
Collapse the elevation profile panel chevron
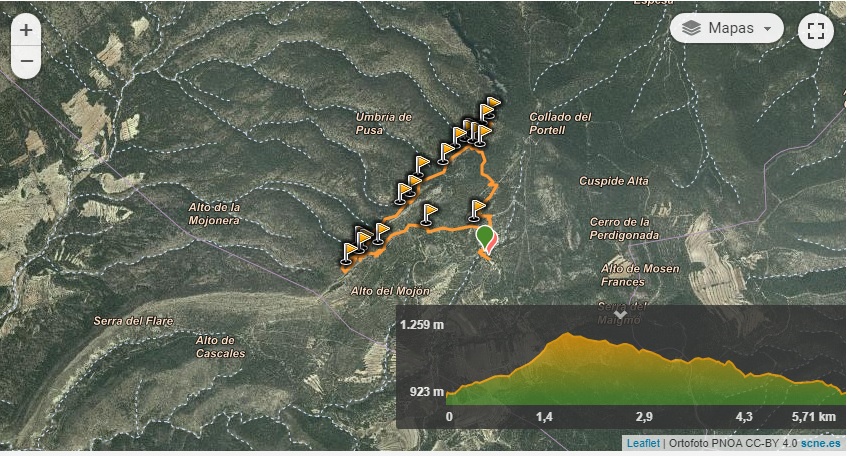(620, 313)
